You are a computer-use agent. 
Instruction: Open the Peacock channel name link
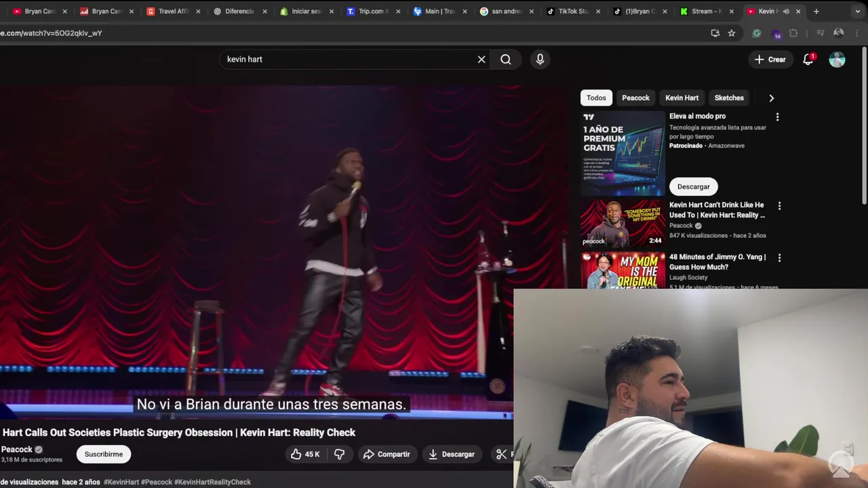17,449
